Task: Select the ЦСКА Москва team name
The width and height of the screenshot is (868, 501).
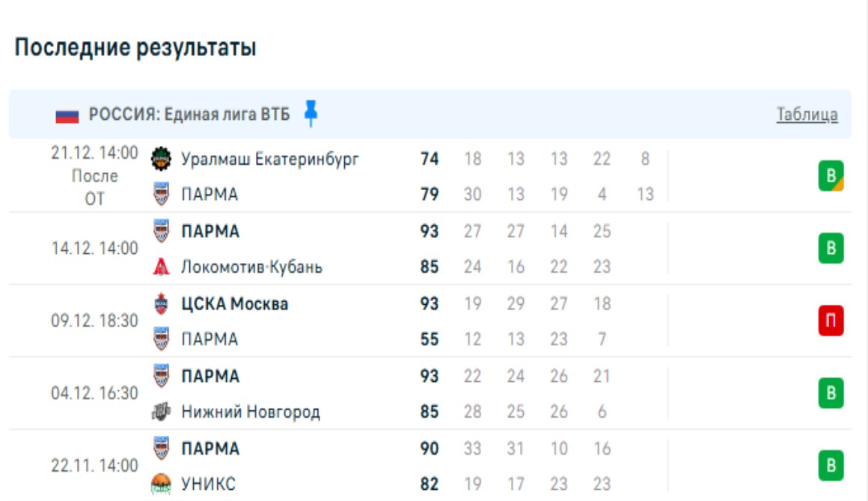Action: click(235, 304)
